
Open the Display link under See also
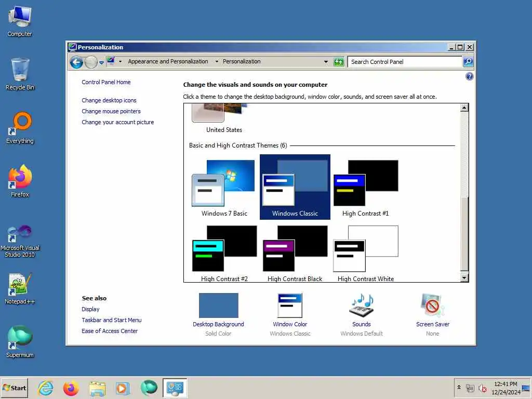click(90, 309)
